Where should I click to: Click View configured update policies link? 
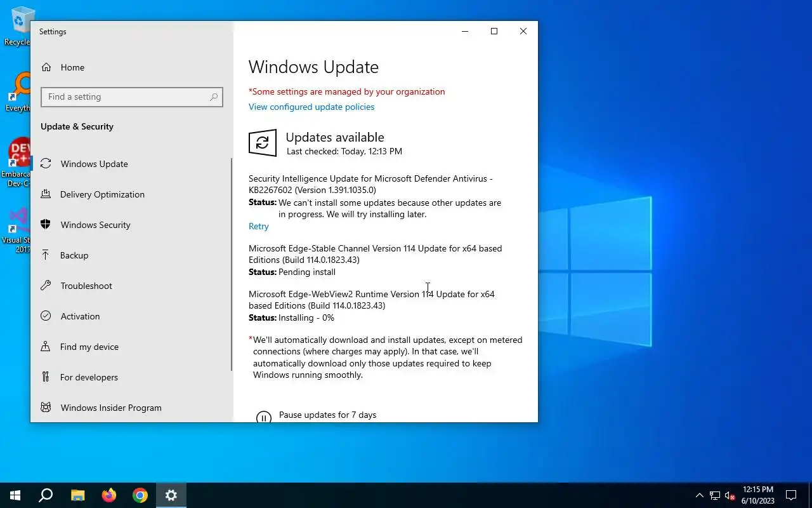311,107
